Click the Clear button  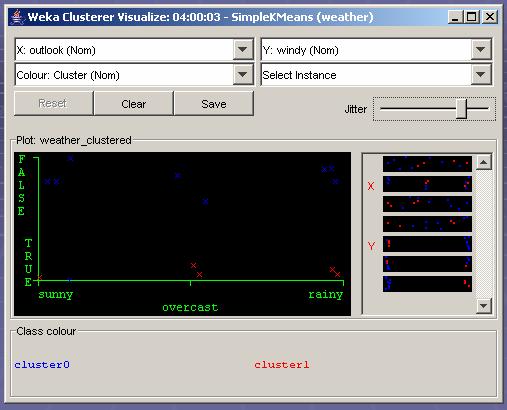click(x=134, y=104)
